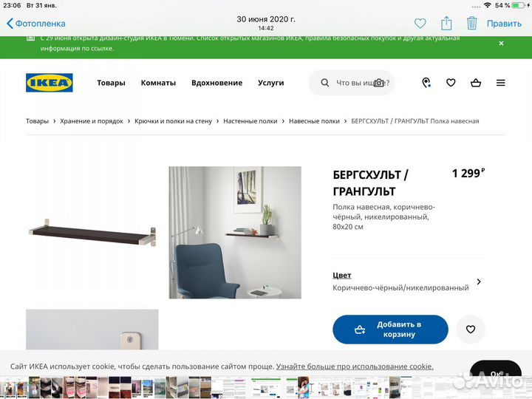The height and width of the screenshot is (399, 532).
Task: Open the Вдохновение menu
Action: click(x=216, y=83)
